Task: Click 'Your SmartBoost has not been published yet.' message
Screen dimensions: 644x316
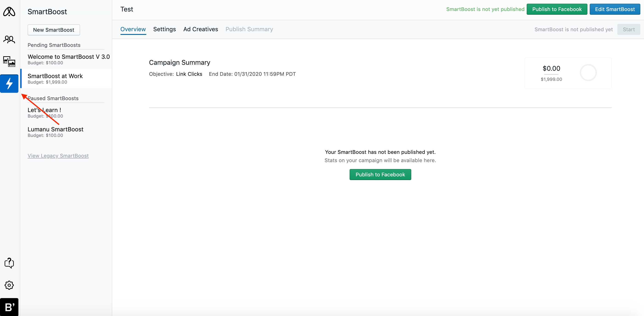Action: tap(380, 152)
